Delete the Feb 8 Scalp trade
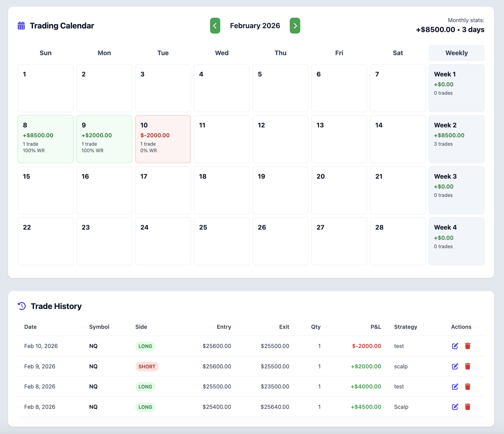The height and width of the screenshot is (434, 504). tap(468, 407)
